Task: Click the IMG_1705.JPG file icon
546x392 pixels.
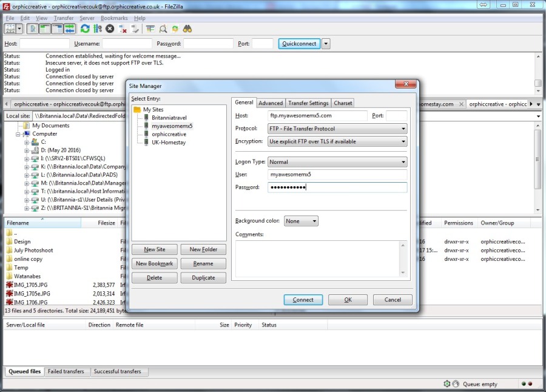Action: (x=9, y=285)
